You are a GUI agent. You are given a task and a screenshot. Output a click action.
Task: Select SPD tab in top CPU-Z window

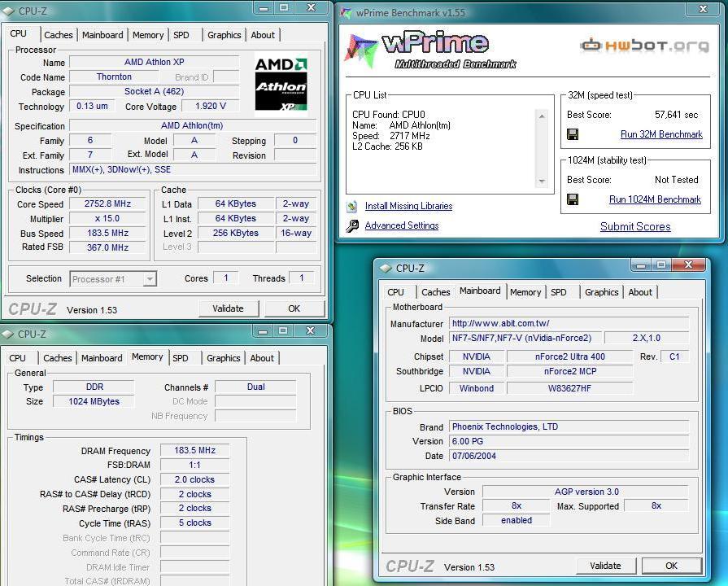181,35
